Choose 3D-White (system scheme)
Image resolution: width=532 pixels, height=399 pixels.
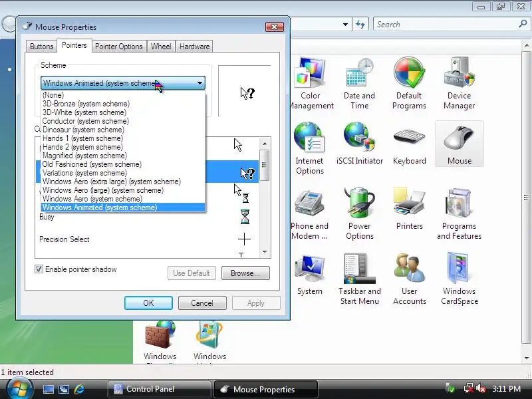[x=123, y=112]
